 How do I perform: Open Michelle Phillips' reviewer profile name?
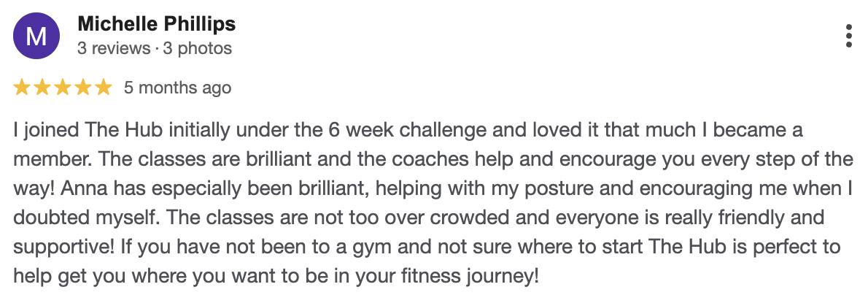[x=156, y=24]
